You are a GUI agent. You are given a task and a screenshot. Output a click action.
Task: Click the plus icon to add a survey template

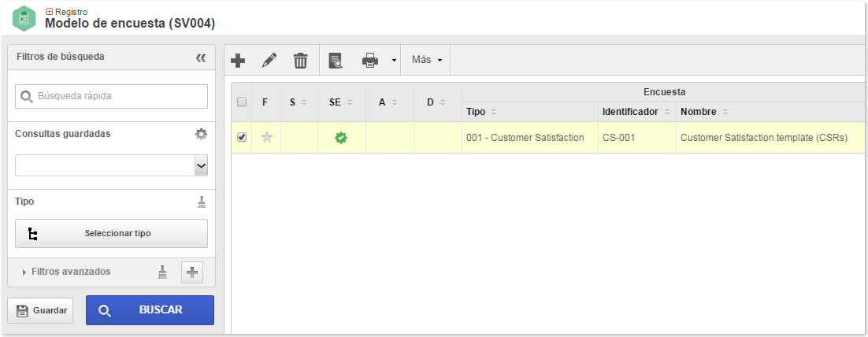[238, 61]
